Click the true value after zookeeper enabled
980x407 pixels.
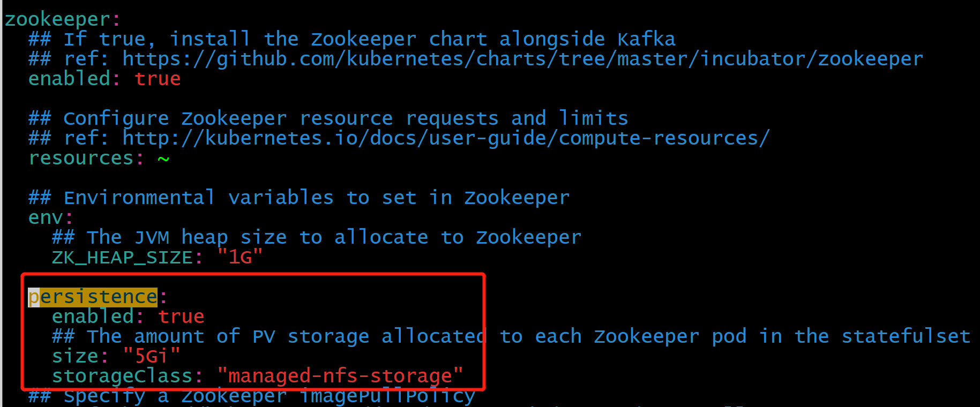pos(158,79)
